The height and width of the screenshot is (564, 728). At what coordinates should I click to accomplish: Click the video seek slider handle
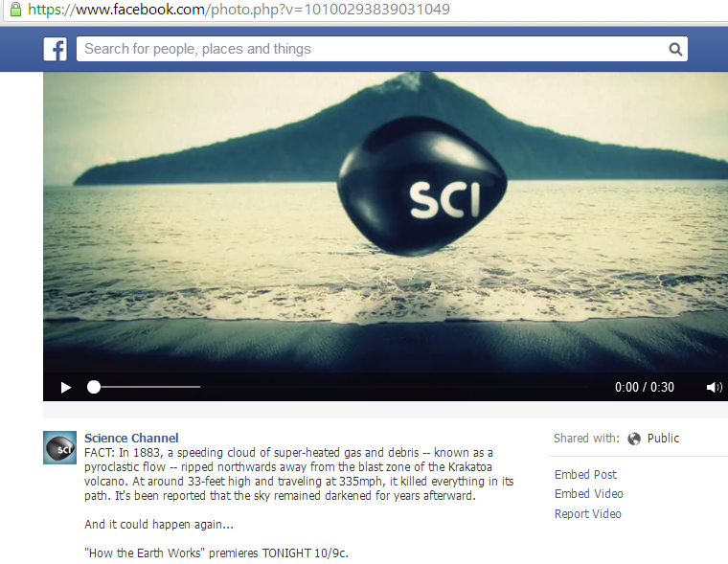point(94,387)
